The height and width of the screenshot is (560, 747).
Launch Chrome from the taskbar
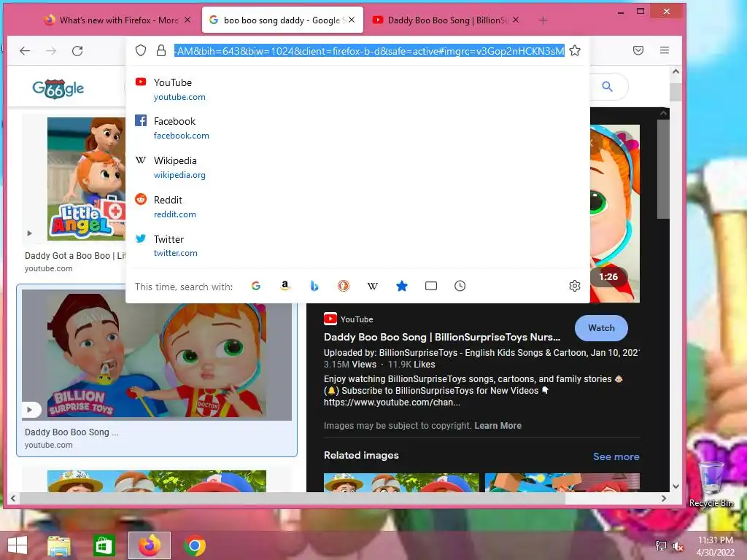point(194,545)
